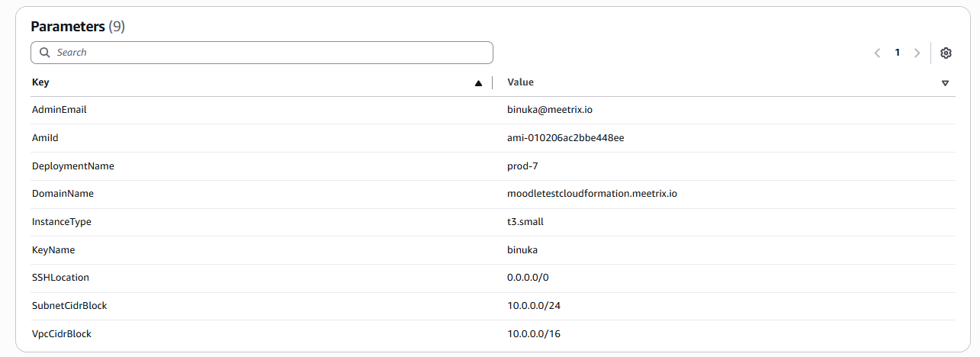Click the DeploymentName key cell
Image resolution: width=980 pixels, height=357 pixels.
tap(73, 166)
